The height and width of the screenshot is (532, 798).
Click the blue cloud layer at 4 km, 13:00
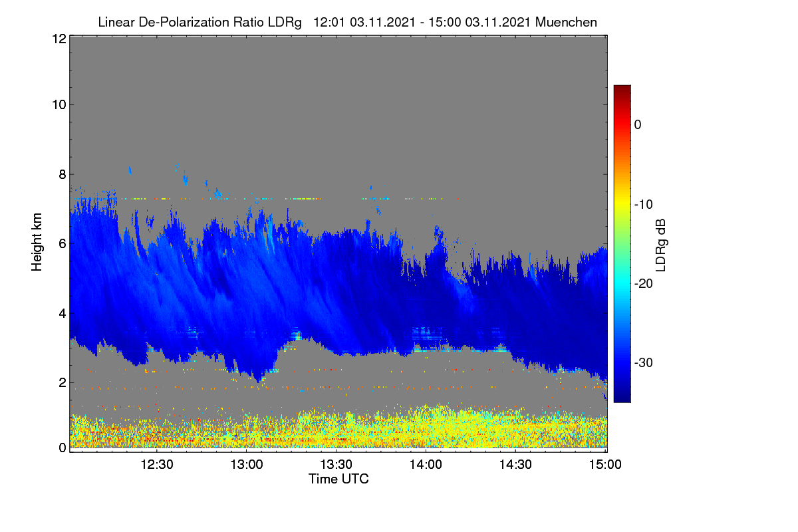pyautogui.click(x=247, y=313)
